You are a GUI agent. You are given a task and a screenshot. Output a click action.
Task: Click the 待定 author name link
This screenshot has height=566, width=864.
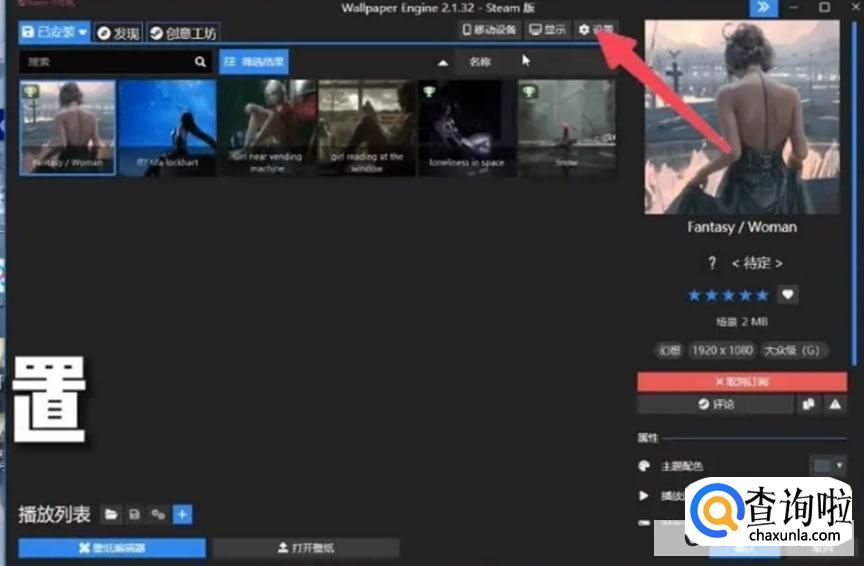click(x=757, y=263)
